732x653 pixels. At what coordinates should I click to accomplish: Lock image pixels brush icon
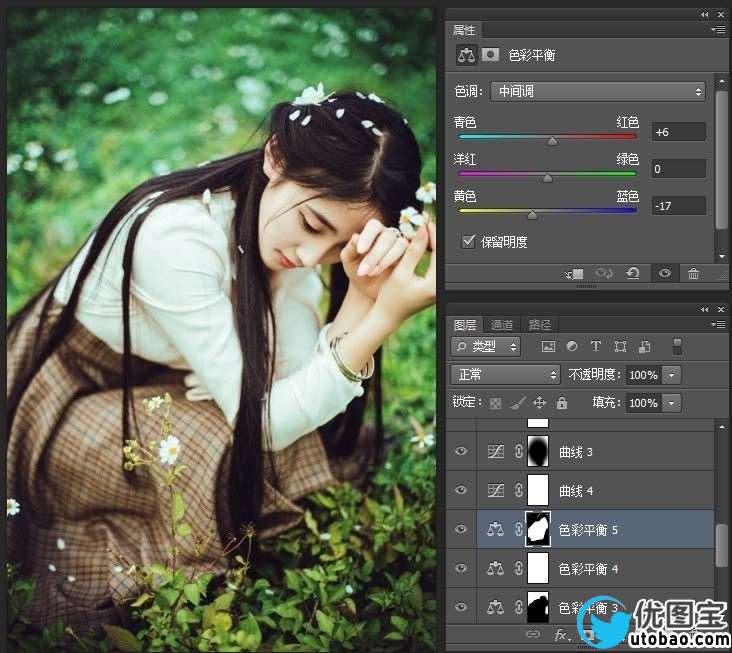(517, 403)
